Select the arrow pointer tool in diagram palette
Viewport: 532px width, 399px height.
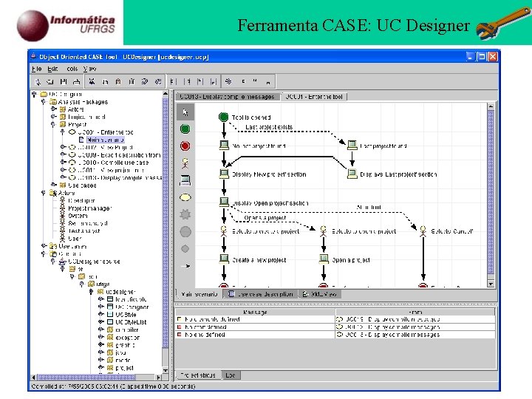click(x=185, y=112)
